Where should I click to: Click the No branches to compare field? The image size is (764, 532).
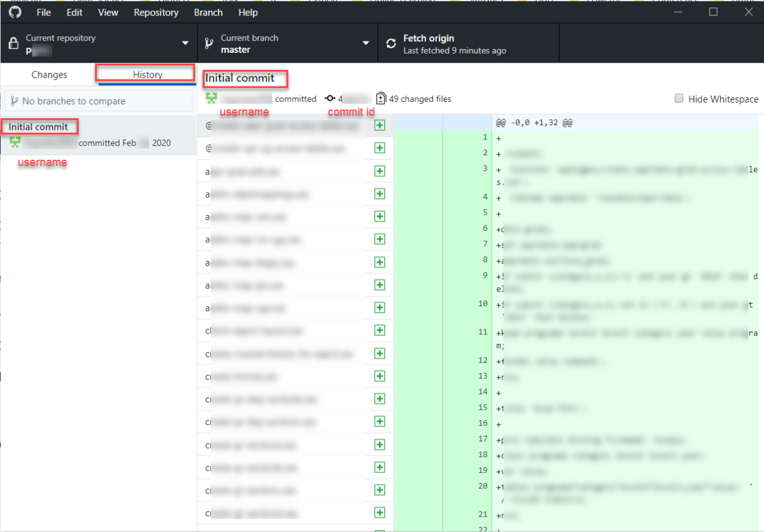click(x=99, y=101)
